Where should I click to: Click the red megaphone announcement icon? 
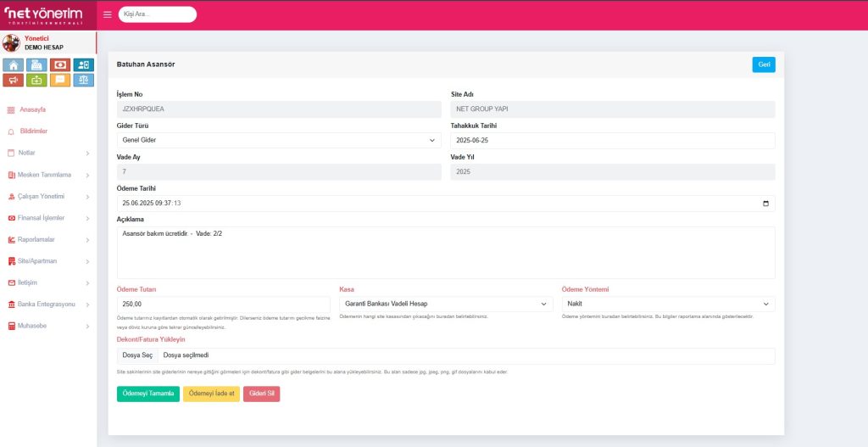coord(13,81)
